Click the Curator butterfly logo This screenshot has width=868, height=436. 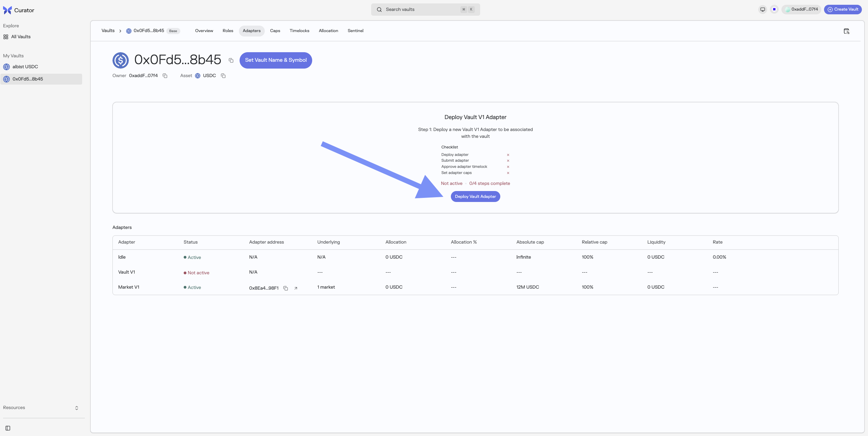coord(7,10)
